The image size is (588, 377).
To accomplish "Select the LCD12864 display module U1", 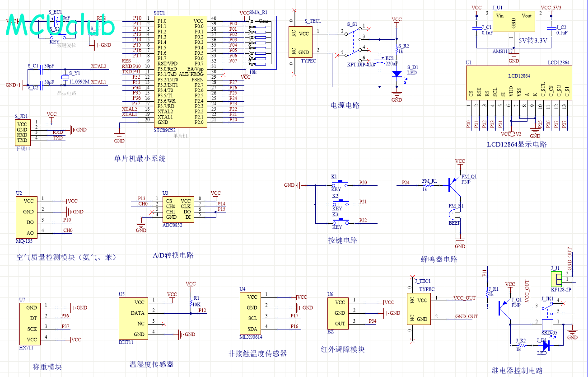I will click(x=518, y=83).
